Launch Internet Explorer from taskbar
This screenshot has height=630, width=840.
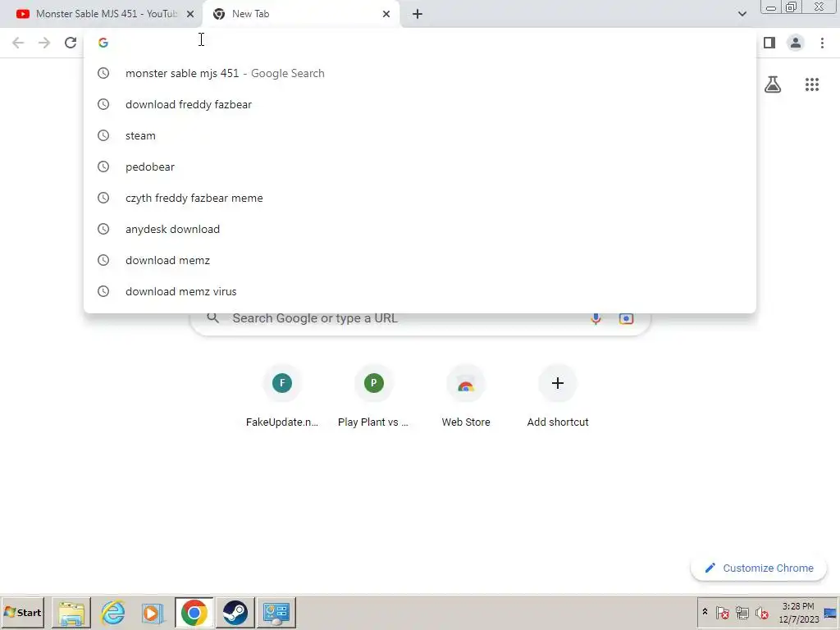tap(113, 612)
